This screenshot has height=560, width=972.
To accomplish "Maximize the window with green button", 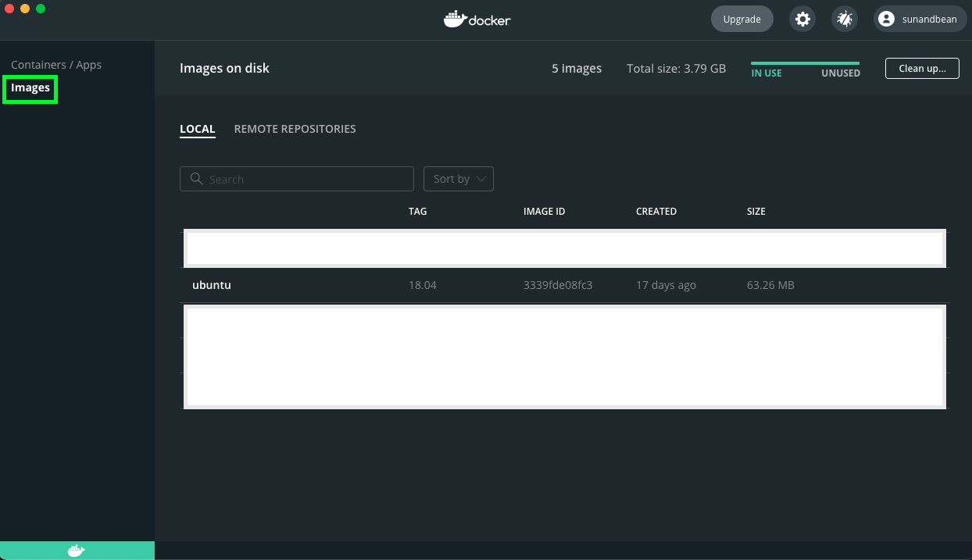I will pyautogui.click(x=41, y=9).
